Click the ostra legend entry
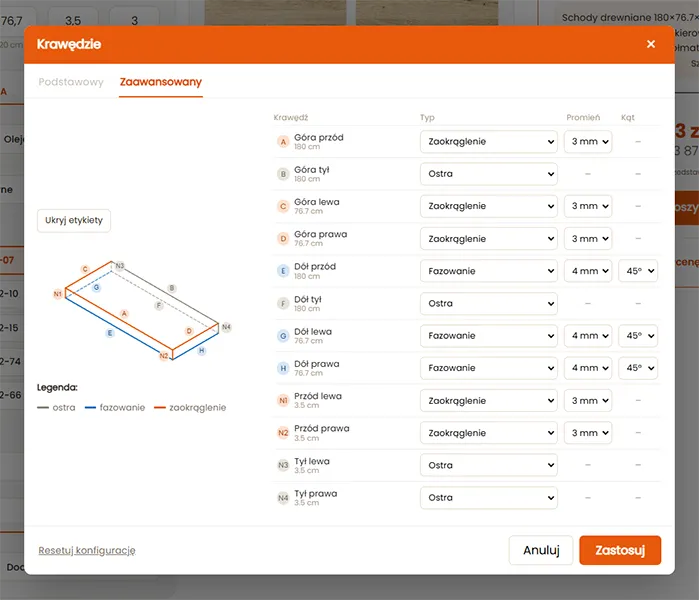The height and width of the screenshot is (600, 699). click(56, 407)
